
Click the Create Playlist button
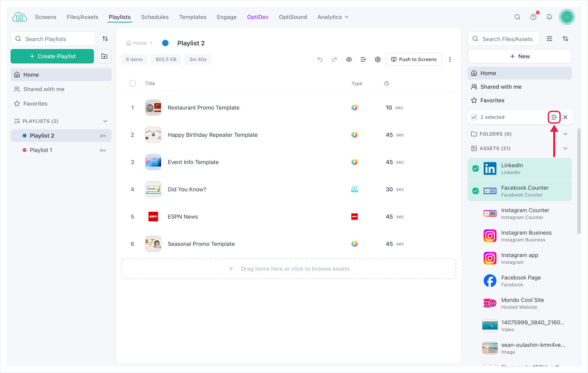(52, 56)
